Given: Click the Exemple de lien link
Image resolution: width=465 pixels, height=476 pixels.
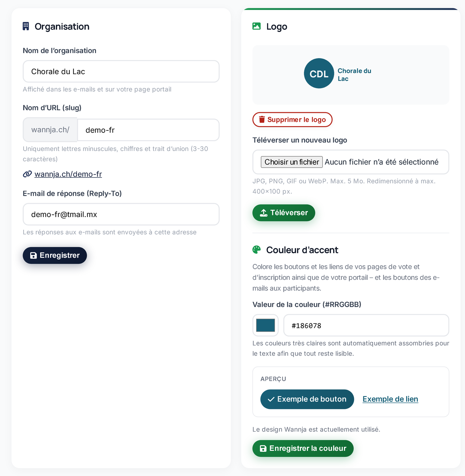Looking at the screenshot, I should [390, 399].
